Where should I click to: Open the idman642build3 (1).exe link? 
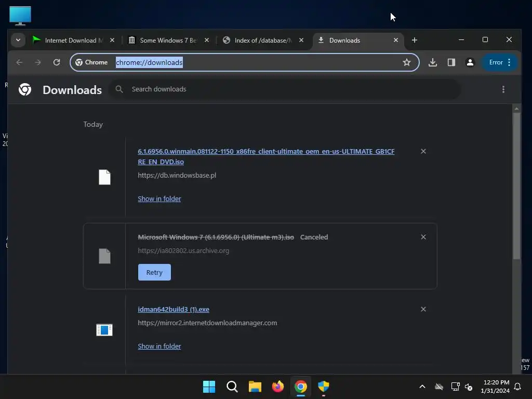click(x=174, y=309)
